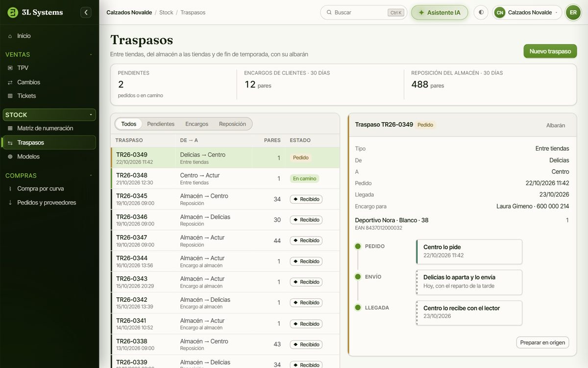Click the Nuevo traspaso button
This screenshot has height=368, width=588.
550,51
